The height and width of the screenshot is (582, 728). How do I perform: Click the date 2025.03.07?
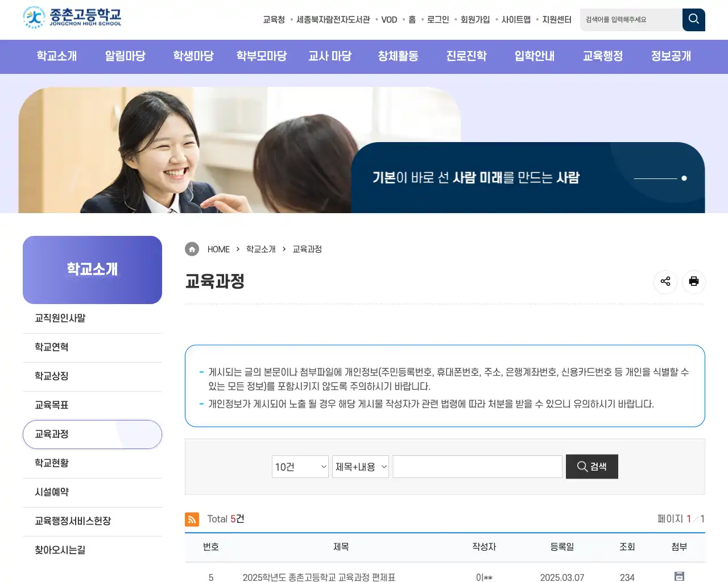coord(562,577)
